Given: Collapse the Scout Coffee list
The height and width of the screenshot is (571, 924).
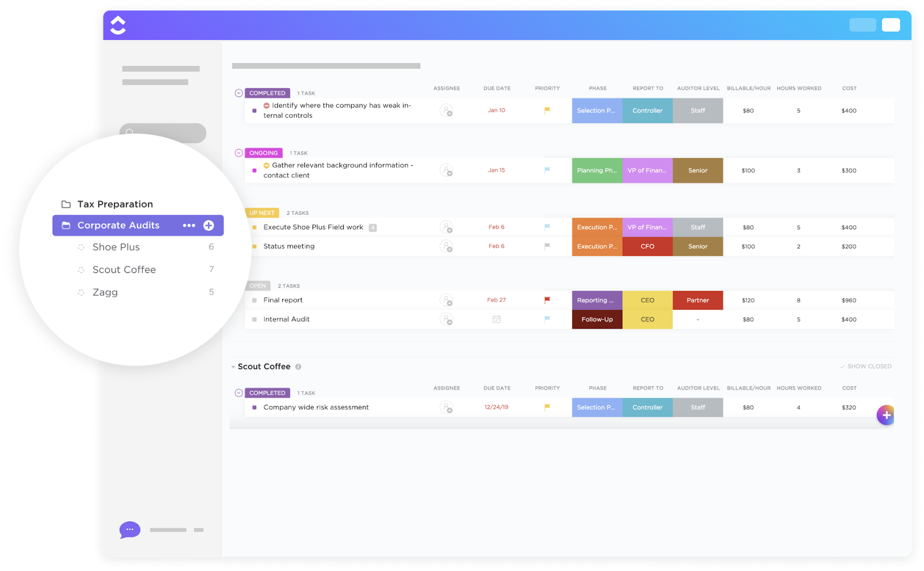Looking at the screenshot, I should point(233,367).
